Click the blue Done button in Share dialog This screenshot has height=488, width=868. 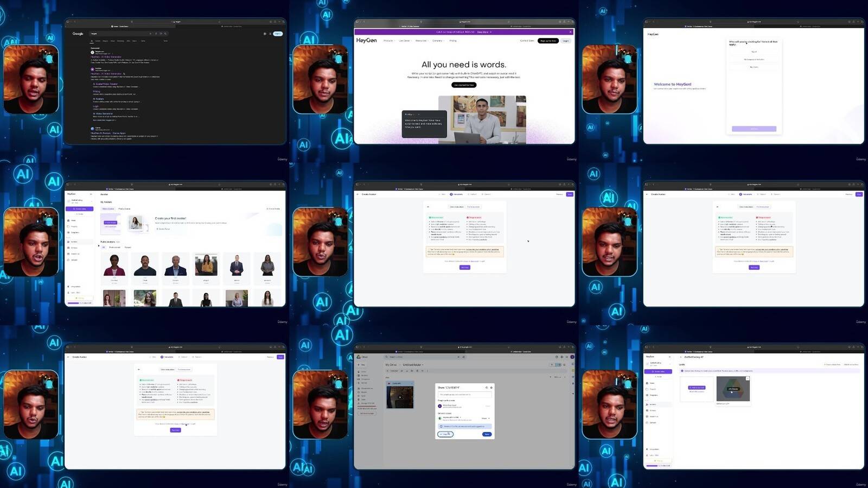[x=487, y=434]
